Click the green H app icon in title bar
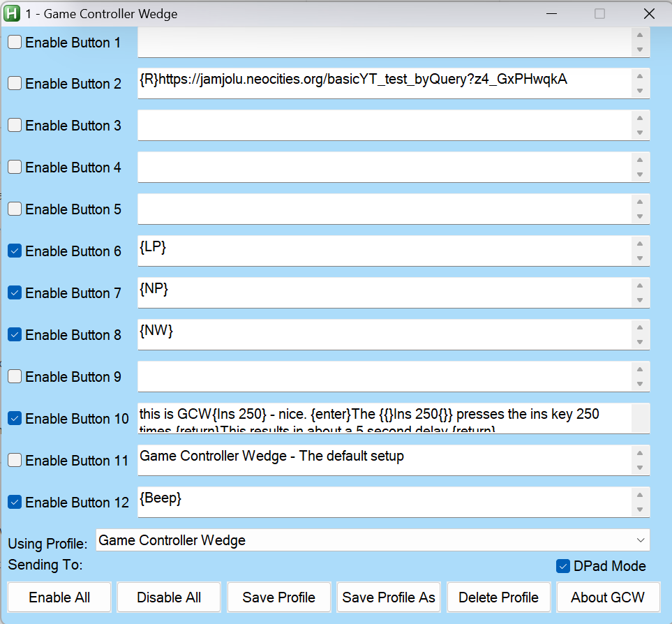The image size is (672, 624). click(x=12, y=13)
